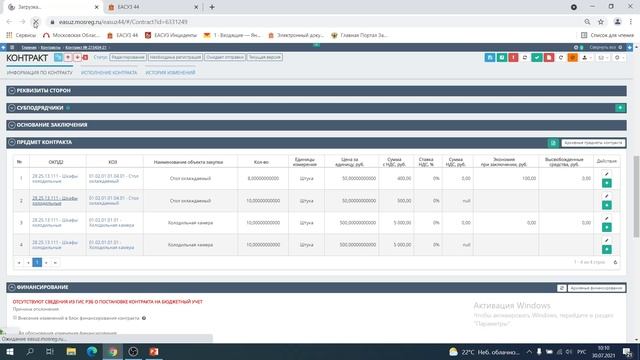Open new browser tab
Screen dimensions: 640x360
click(x=212, y=7)
